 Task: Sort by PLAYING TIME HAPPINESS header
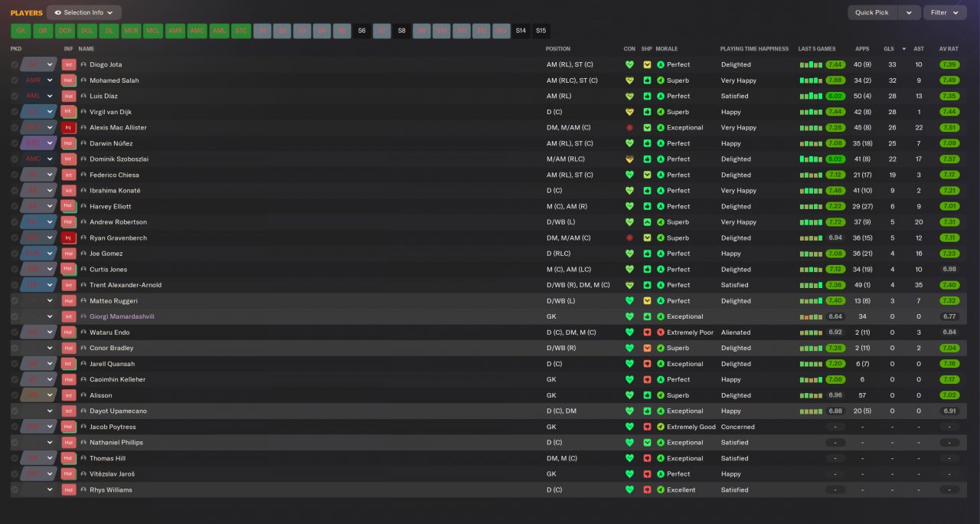(x=754, y=48)
